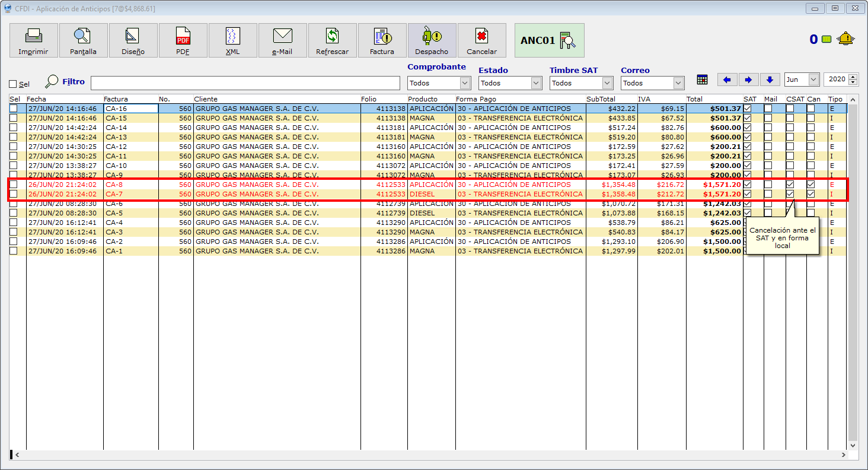Open the calendar grid icon
The width and height of the screenshot is (868, 470).
click(x=703, y=80)
